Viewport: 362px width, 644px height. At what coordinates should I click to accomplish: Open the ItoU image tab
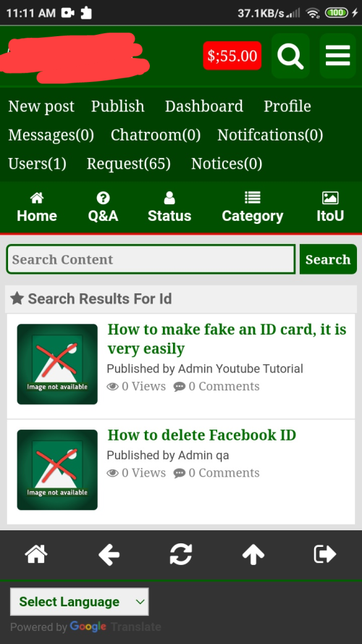tap(330, 207)
